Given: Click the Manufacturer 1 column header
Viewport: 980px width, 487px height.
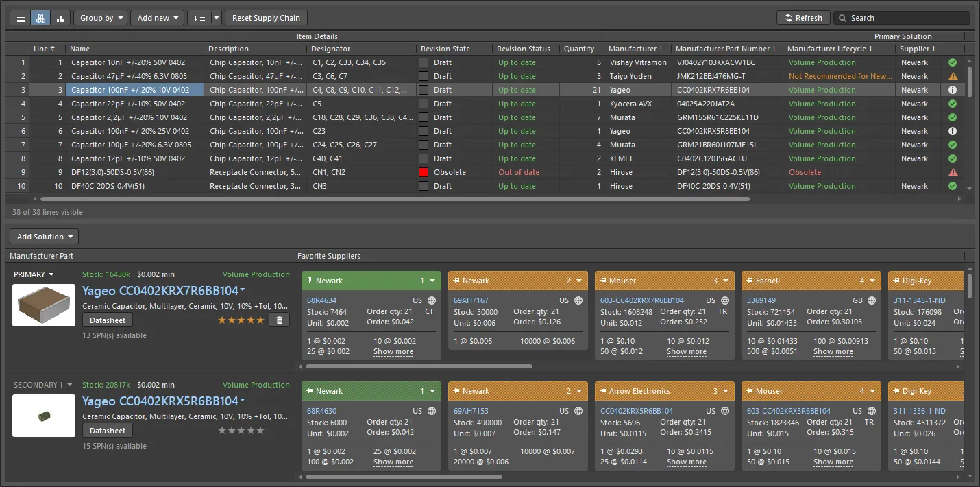Looking at the screenshot, I should (x=636, y=49).
